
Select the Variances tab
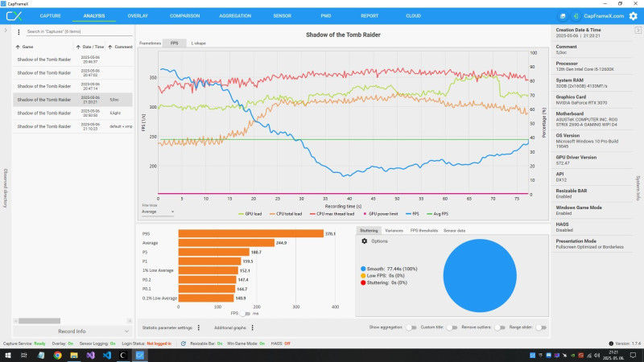coord(394,231)
